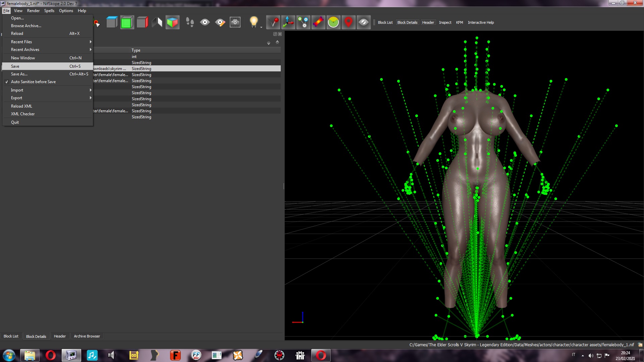
Task: Click the Inspect toolbar button
Action: tap(445, 22)
